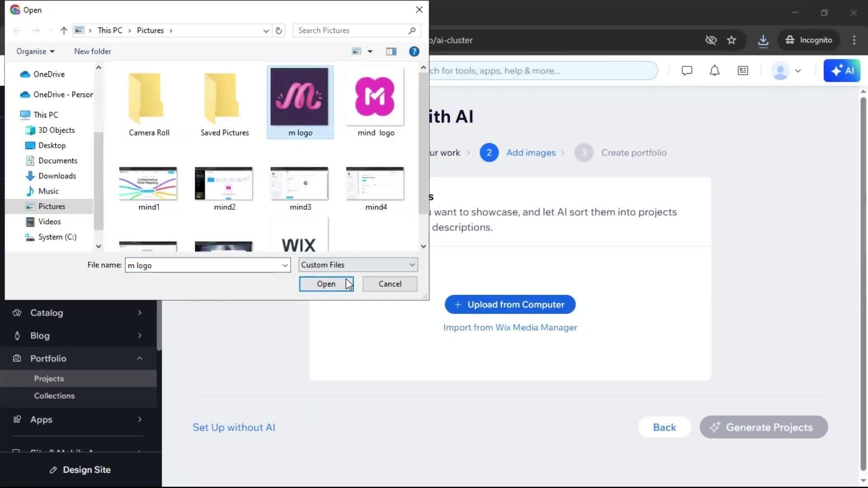
Task: Open the Wix news feed icon
Action: [x=743, y=71]
